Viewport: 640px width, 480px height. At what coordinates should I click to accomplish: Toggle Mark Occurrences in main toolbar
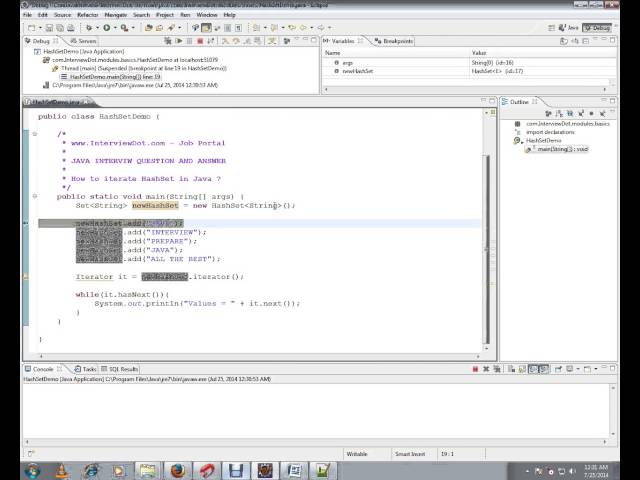coord(206,28)
